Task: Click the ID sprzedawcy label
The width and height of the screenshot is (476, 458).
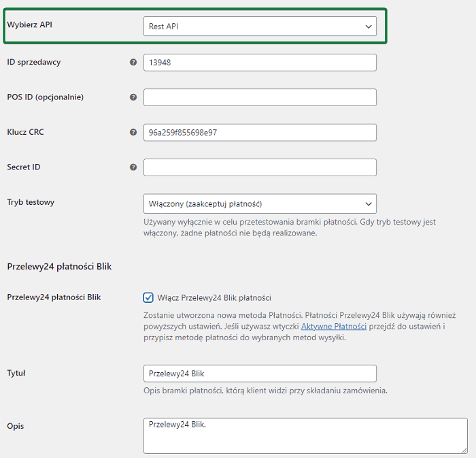Action: coord(34,62)
